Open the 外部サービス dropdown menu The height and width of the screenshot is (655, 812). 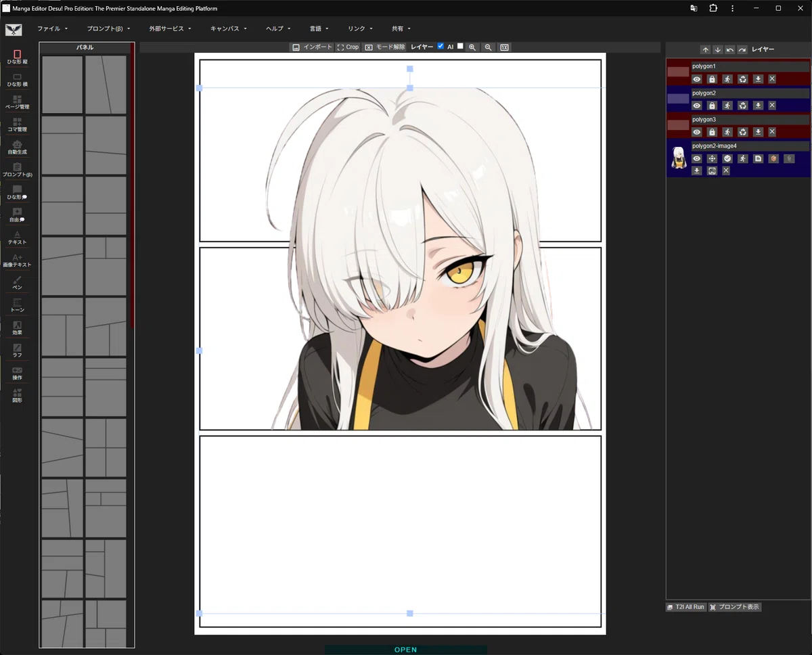[171, 29]
